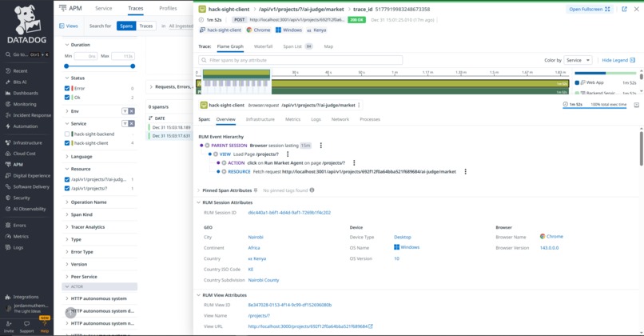Open the View URL localhost:3000 link
Image resolution: width=644 pixels, height=336 pixels.
[310, 326]
